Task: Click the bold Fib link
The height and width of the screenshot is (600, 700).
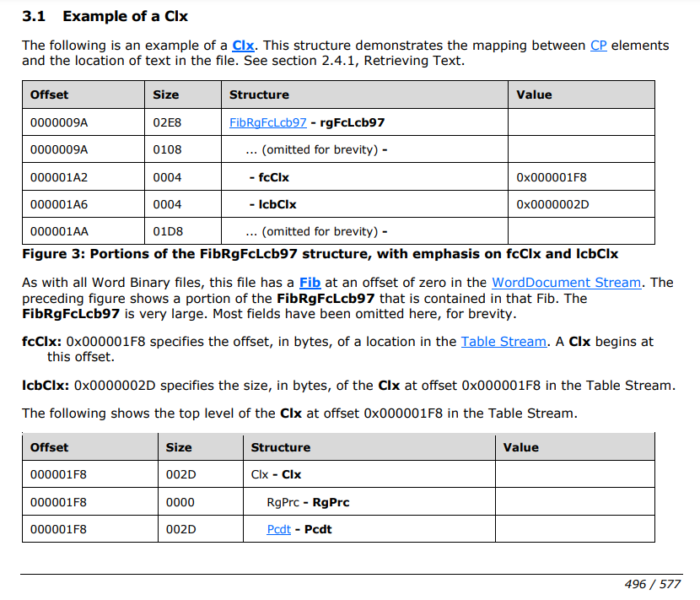Action: point(310,283)
